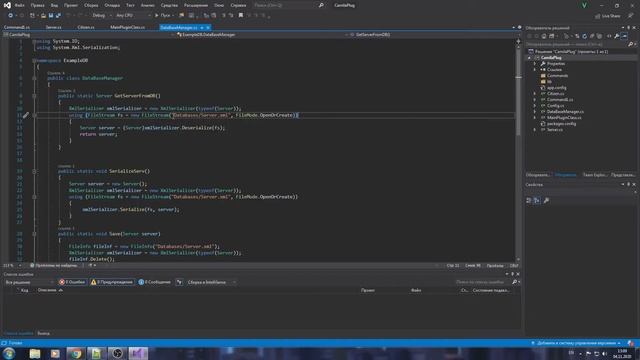
Task: Click the Windows Start button
Action: point(9,353)
